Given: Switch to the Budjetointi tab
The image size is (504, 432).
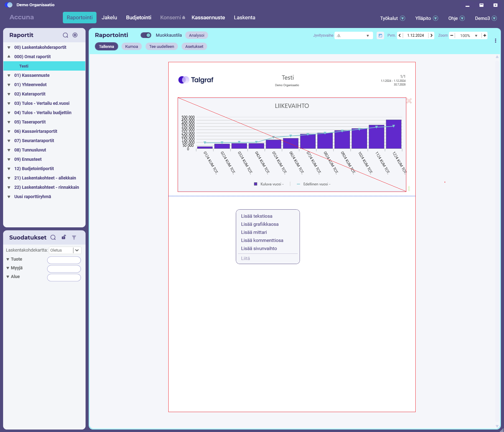Looking at the screenshot, I should pyautogui.click(x=139, y=18).
